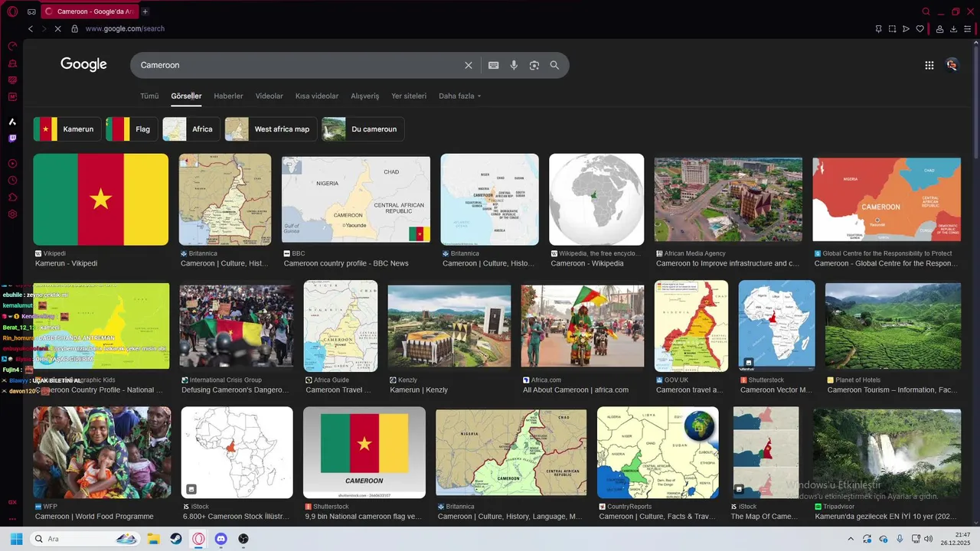Click the taskbar Ara search box
Viewport: 980px width, 551px height.
[86, 539]
